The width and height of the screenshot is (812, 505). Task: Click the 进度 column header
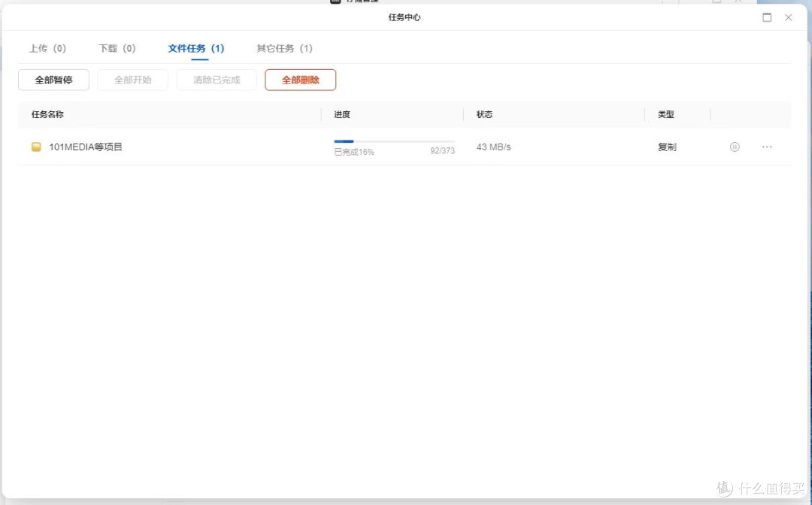coord(342,114)
